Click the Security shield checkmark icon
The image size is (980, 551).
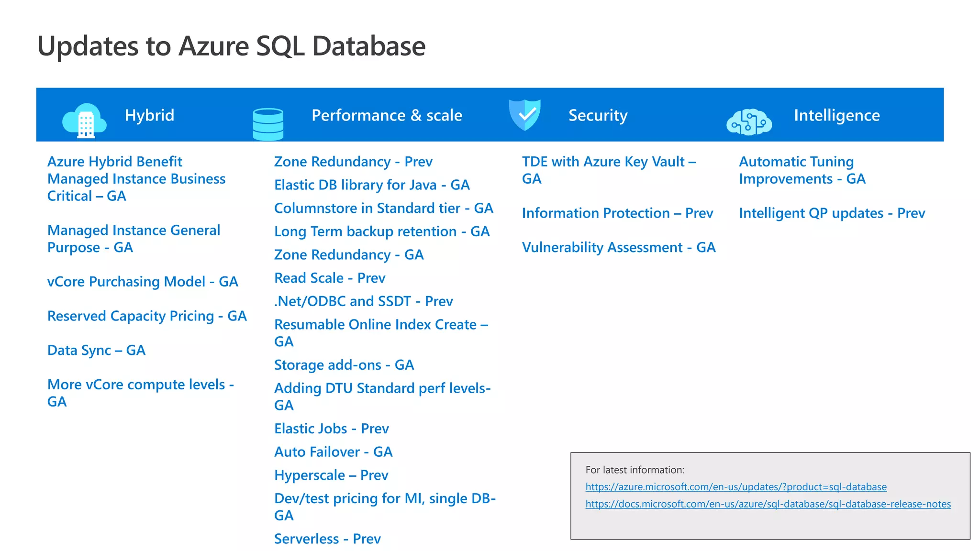[525, 115]
